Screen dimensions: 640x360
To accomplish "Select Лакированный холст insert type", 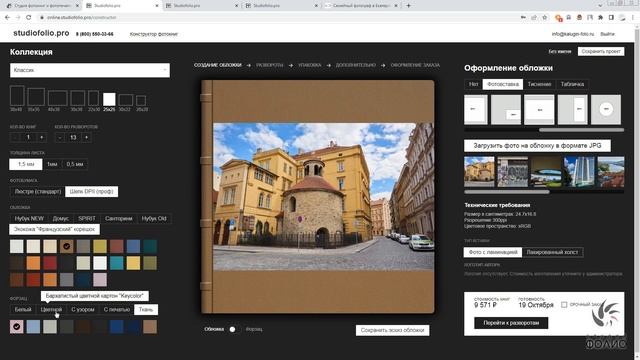I will point(552,252).
